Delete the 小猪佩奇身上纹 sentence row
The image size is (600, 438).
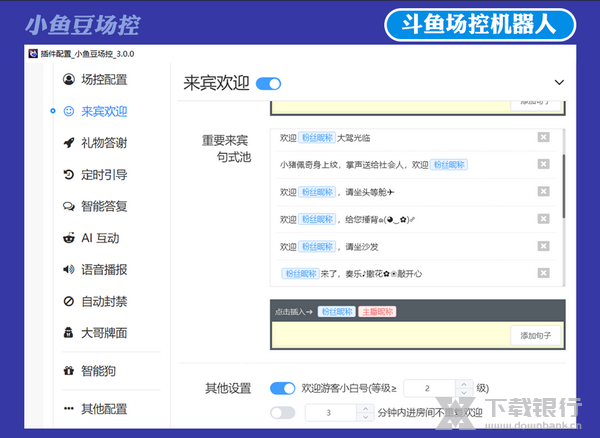tap(543, 164)
